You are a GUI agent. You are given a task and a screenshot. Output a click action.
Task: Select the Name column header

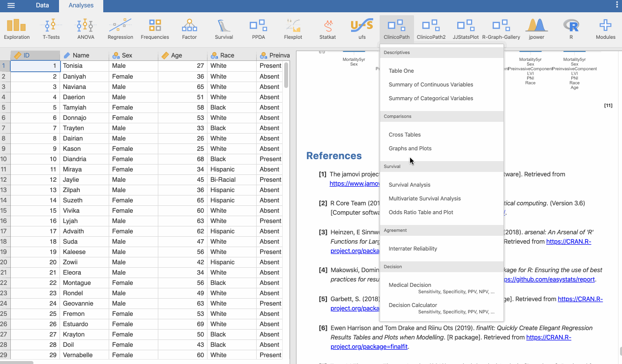point(84,55)
